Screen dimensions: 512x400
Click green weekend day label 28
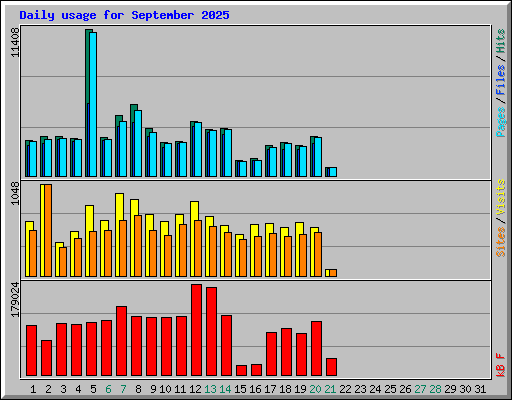coord(435,389)
